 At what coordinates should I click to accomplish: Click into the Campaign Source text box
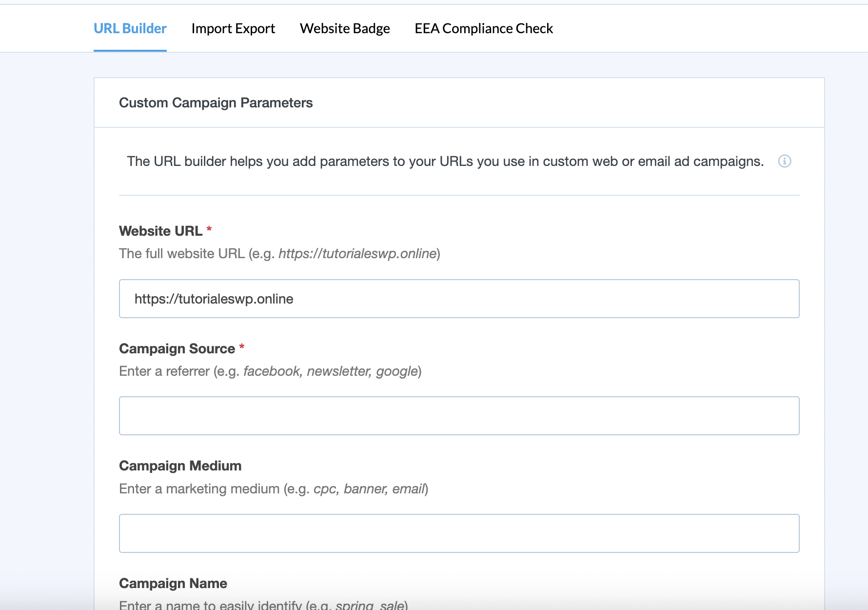(x=459, y=416)
